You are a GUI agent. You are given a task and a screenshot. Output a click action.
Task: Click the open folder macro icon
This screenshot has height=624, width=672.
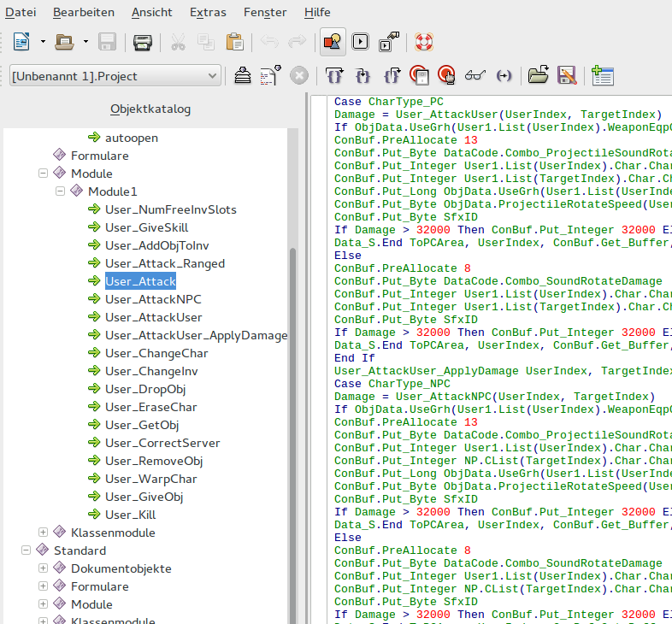pyautogui.click(x=537, y=76)
